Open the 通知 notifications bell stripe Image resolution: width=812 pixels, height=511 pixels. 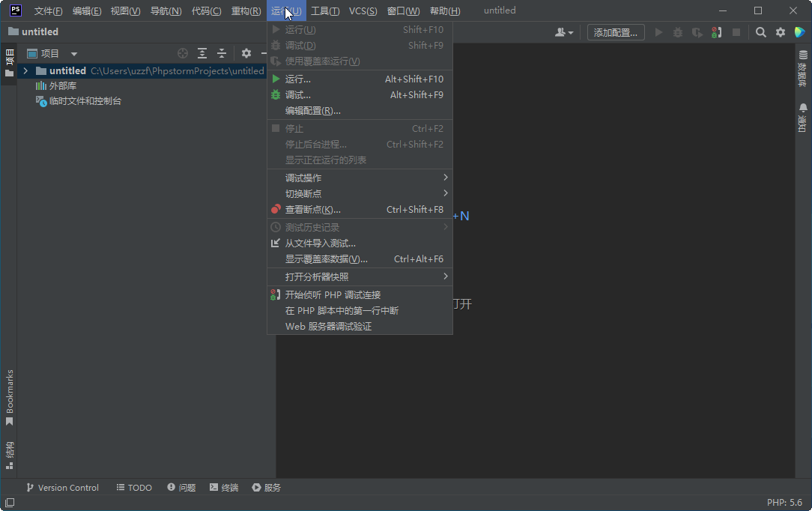803,118
